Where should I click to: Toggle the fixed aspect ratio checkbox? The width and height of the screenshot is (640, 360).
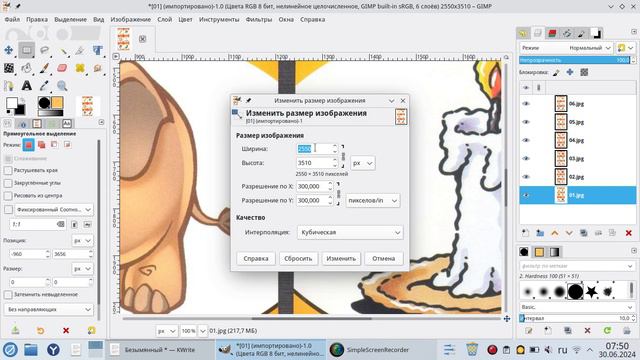click(8, 210)
